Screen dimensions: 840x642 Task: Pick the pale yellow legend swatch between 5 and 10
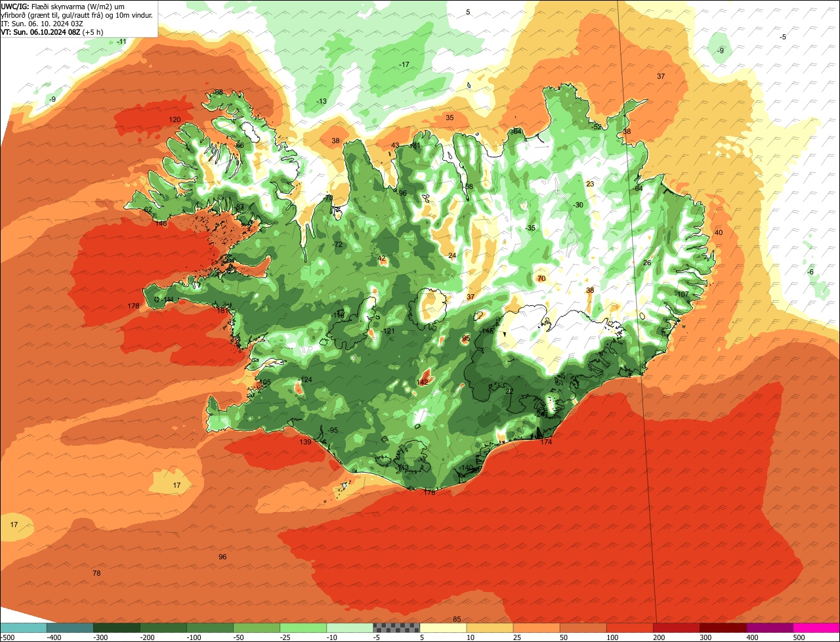click(x=443, y=628)
